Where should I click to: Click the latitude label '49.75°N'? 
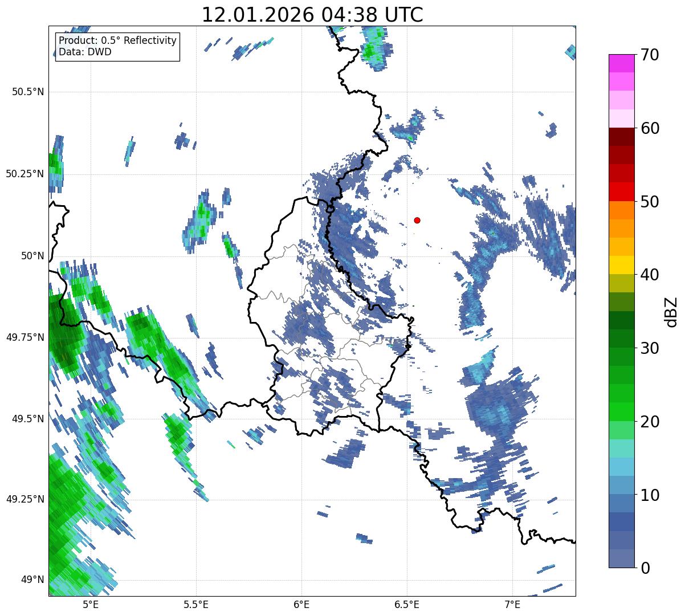pos(25,337)
